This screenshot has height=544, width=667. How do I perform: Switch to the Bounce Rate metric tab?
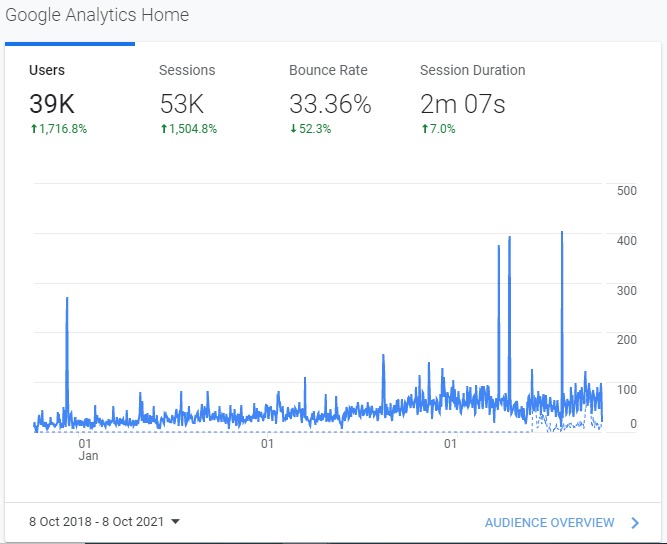(330, 99)
